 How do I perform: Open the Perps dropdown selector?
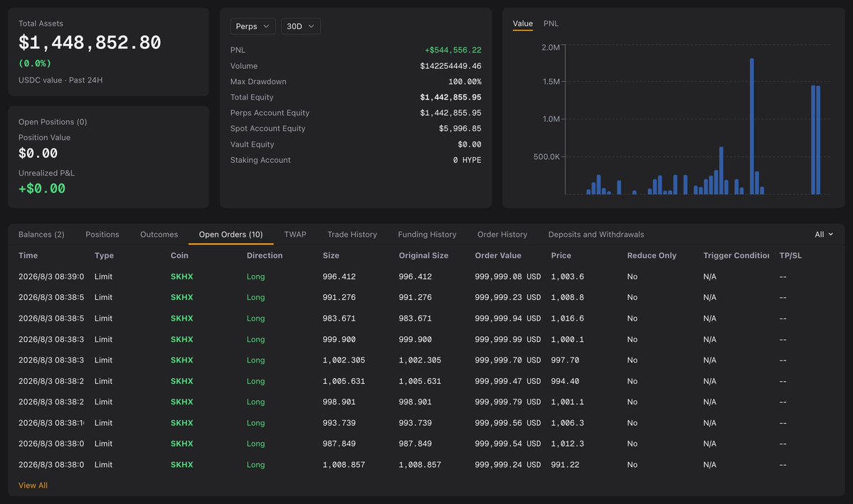point(253,26)
